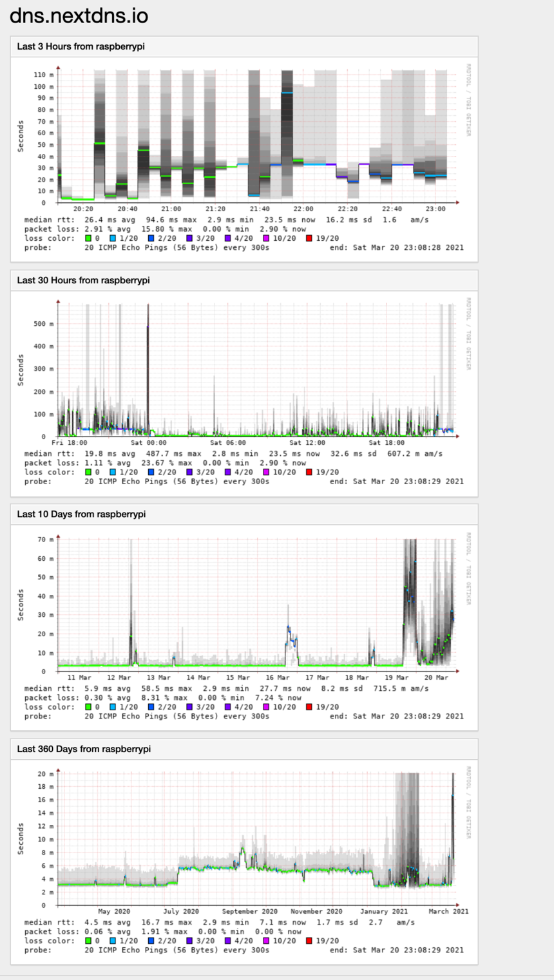
Task: Click the "16.7 ms max" value
Action: point(167,922)
